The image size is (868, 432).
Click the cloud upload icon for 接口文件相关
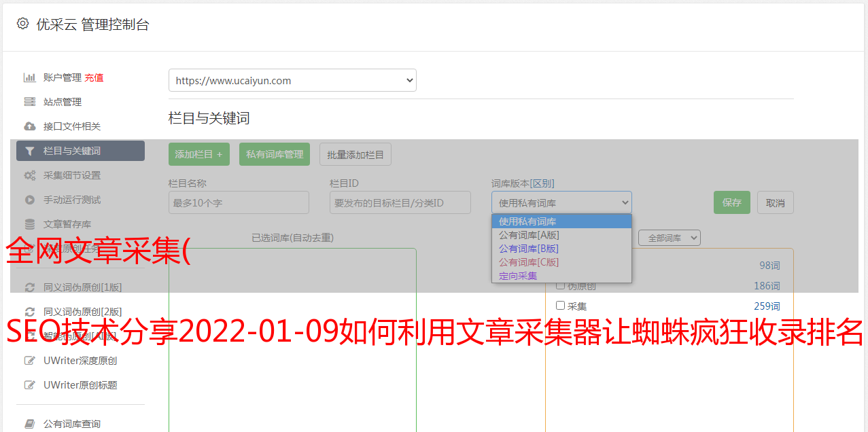pos(30,126)
